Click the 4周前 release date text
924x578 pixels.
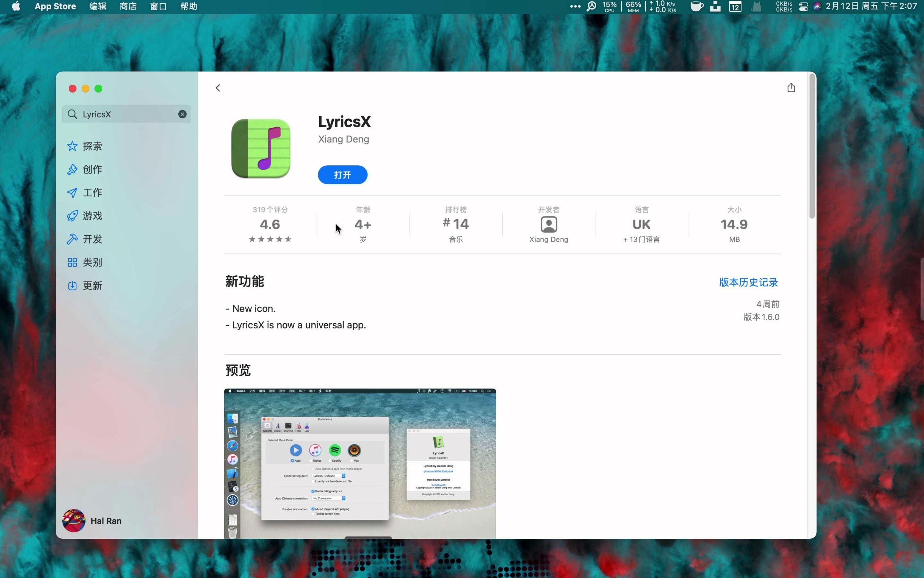point(768,304)
